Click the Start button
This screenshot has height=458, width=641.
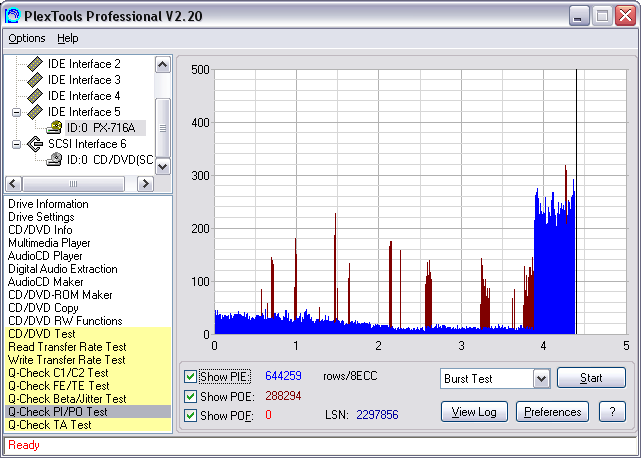591,377
